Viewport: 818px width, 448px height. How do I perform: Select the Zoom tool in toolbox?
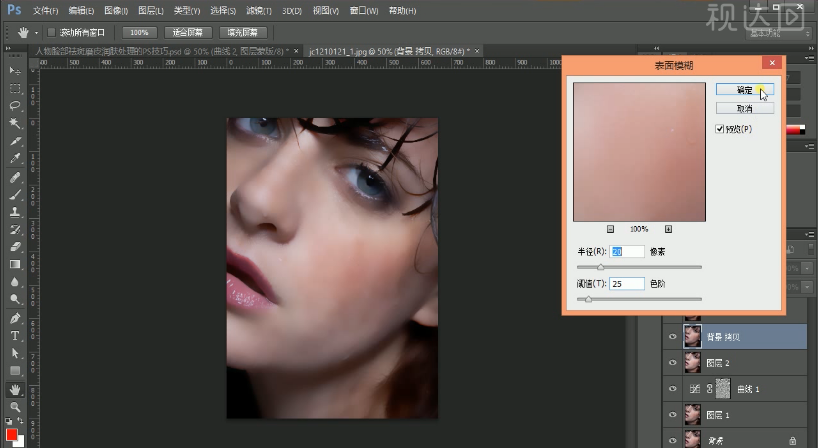(15, 407)
